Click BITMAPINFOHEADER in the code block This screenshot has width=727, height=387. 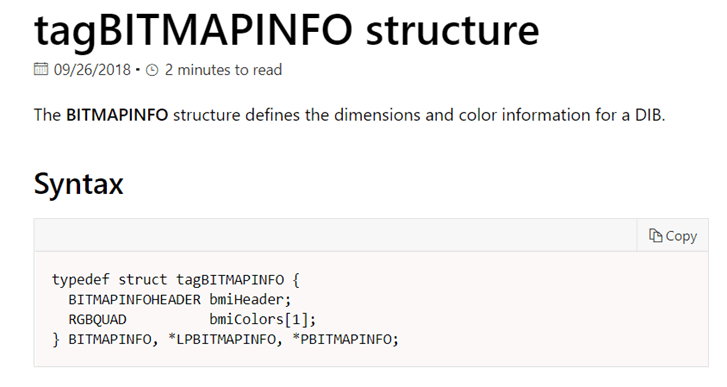pos(134,300)
